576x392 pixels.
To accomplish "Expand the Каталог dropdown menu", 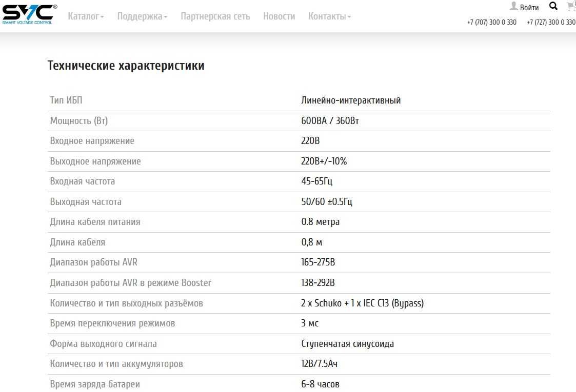I will pyautogui.click(x=86, y=16).
